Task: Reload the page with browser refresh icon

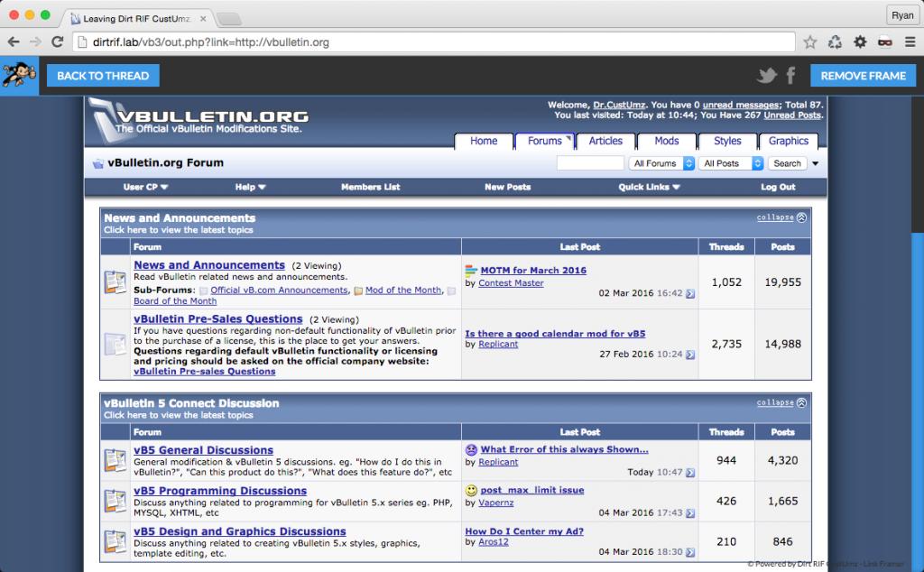Action: pyautogui.click(x=58, y=42)
